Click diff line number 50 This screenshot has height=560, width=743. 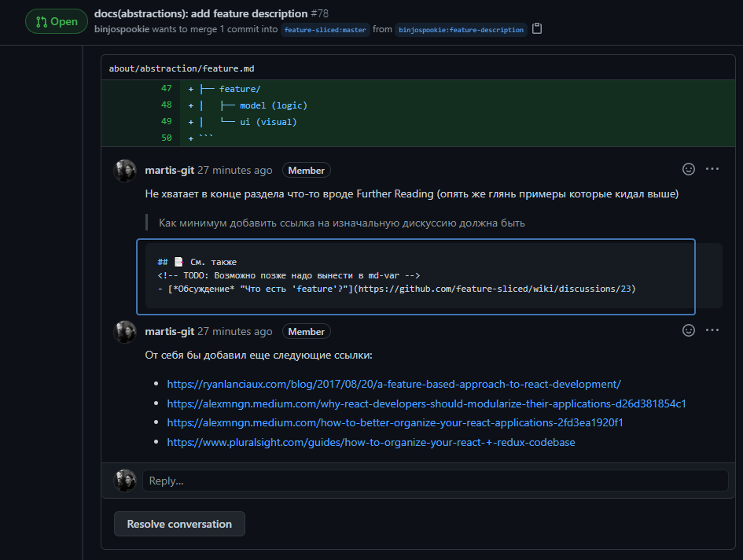pyautogui.click(x=167, y=138)
